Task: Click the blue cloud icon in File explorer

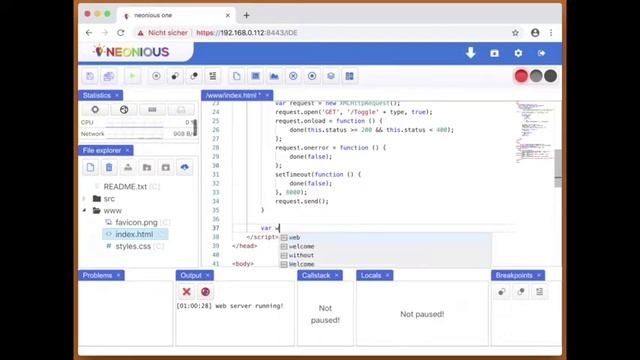Action: [x=184, y=167]
